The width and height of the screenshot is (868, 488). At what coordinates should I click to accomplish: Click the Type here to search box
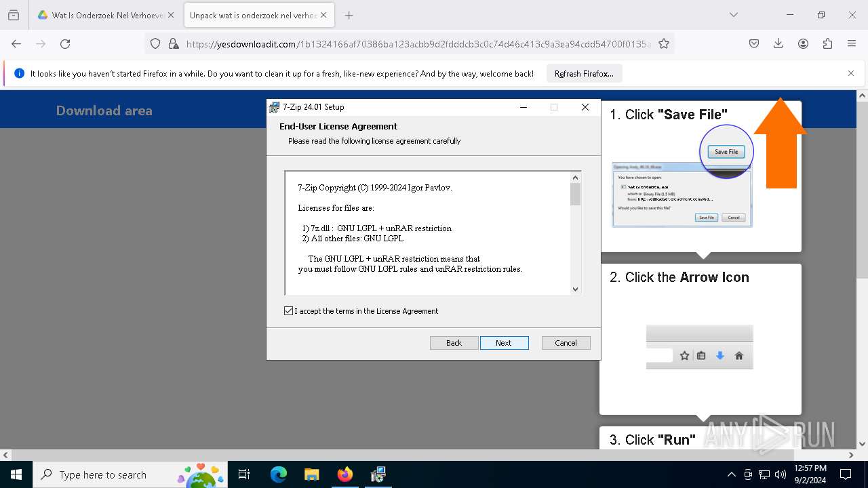130,475
